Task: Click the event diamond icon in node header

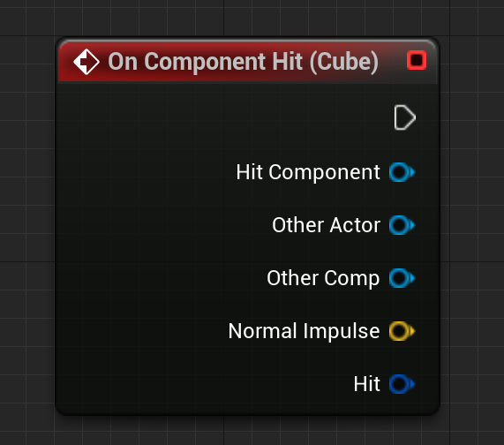Action: [87, 62]
